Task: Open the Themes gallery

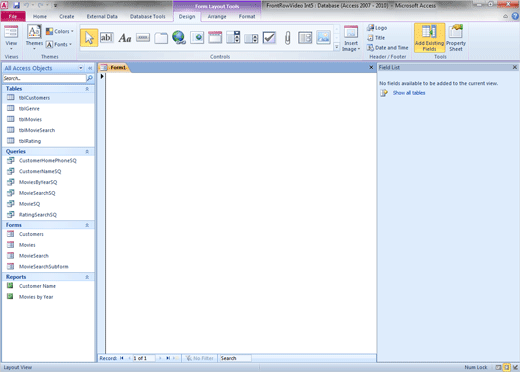Action: [34, 38]
